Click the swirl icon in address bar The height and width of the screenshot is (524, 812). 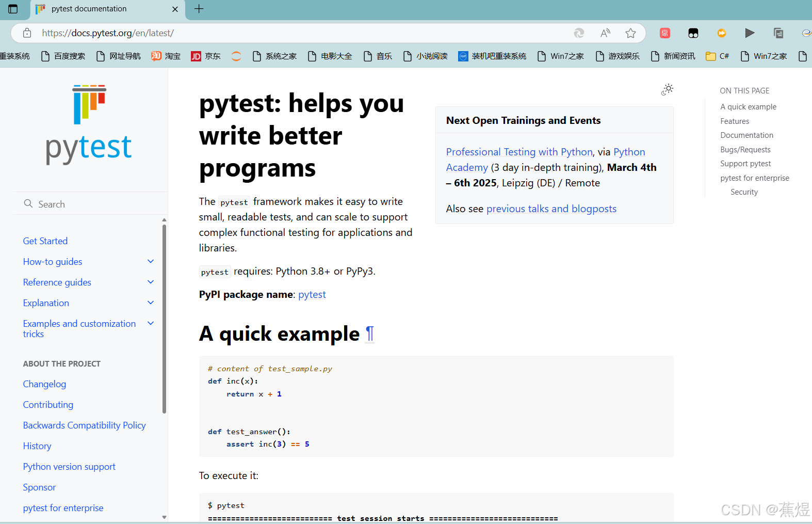[579, 33]
